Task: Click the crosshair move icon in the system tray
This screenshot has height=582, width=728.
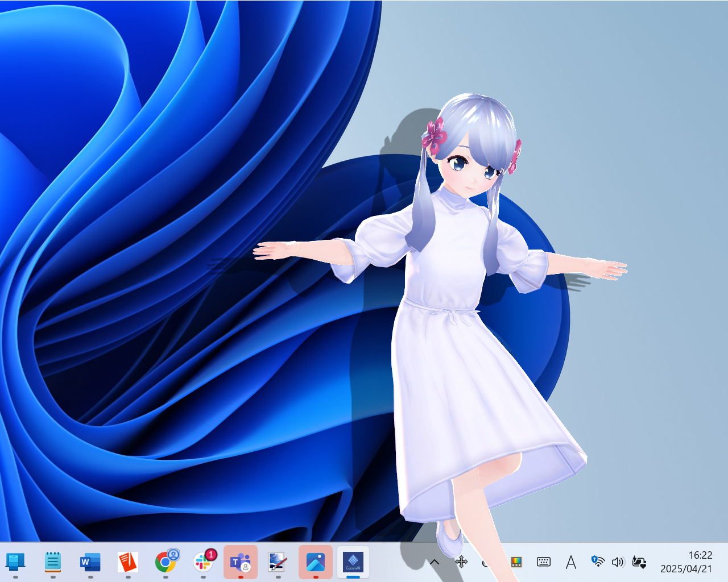Action: click(461, 563)
